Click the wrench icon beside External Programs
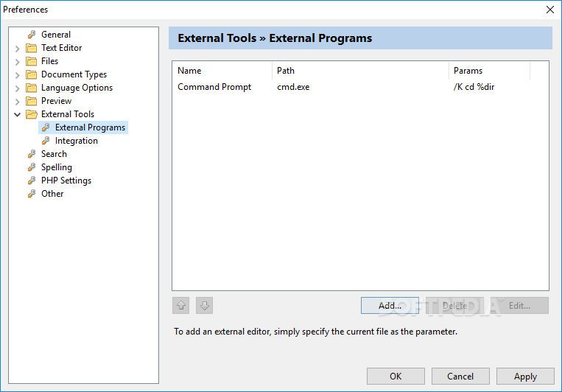This screenshot has height=392, width=562. (x=46, y=127)
